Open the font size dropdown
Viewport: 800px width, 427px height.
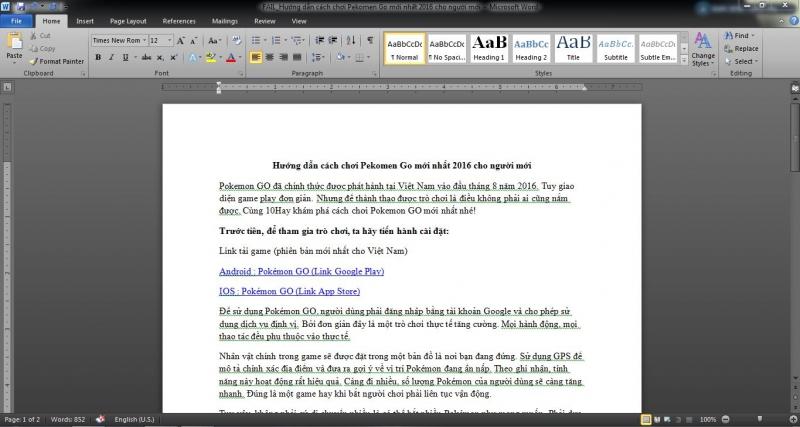click(x=170, y=40)
